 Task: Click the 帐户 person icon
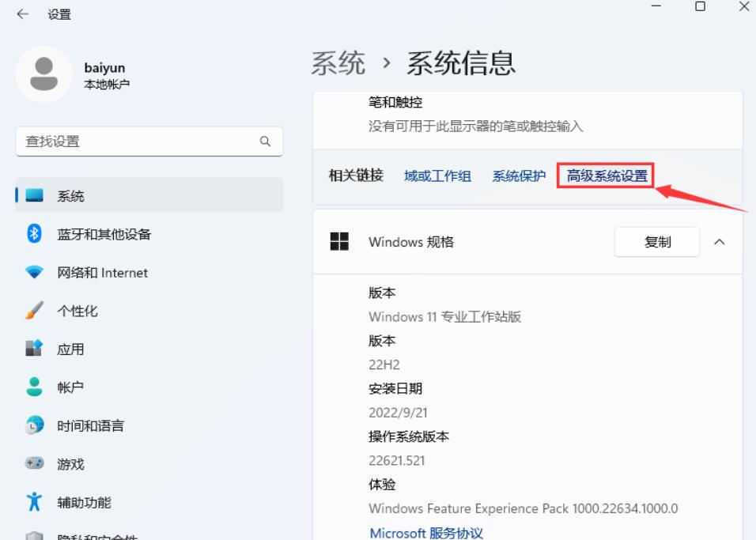coord(34,387)
